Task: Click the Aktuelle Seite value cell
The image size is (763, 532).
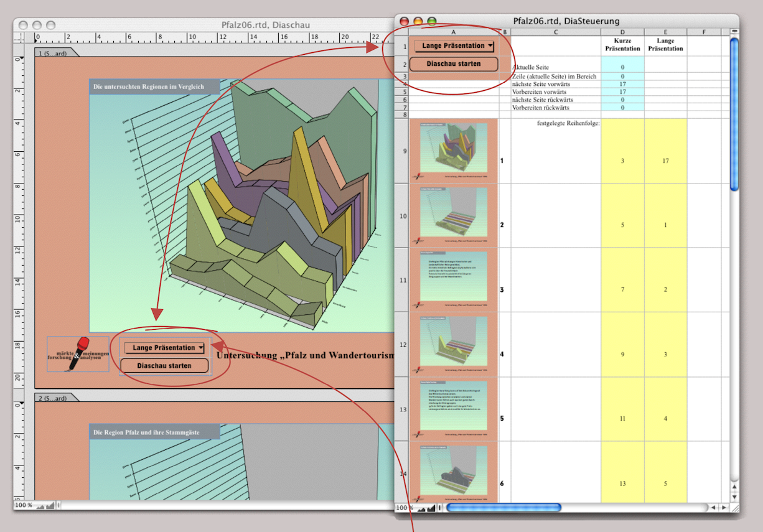Action: [622, 67]
